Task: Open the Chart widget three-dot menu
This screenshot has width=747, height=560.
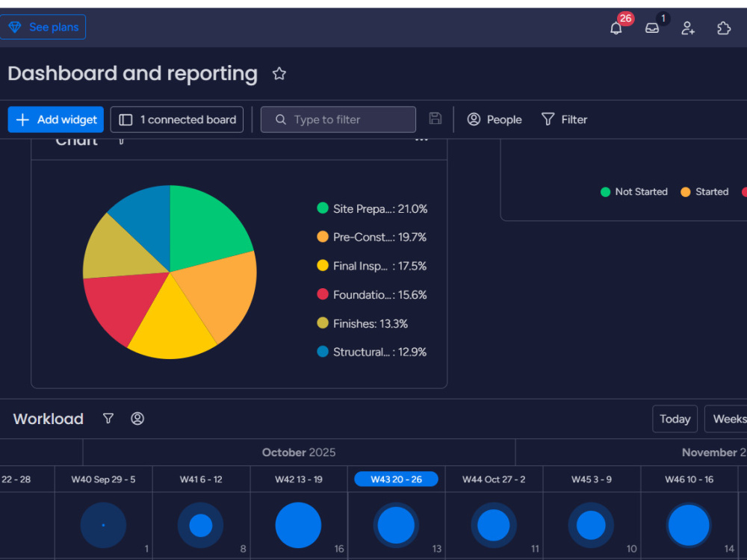Action: coord(421,140)
